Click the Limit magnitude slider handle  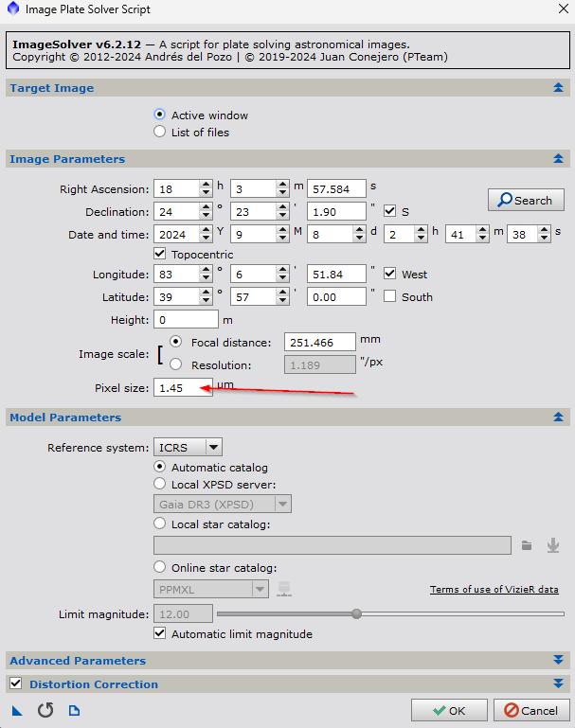(x=356, y=613)
